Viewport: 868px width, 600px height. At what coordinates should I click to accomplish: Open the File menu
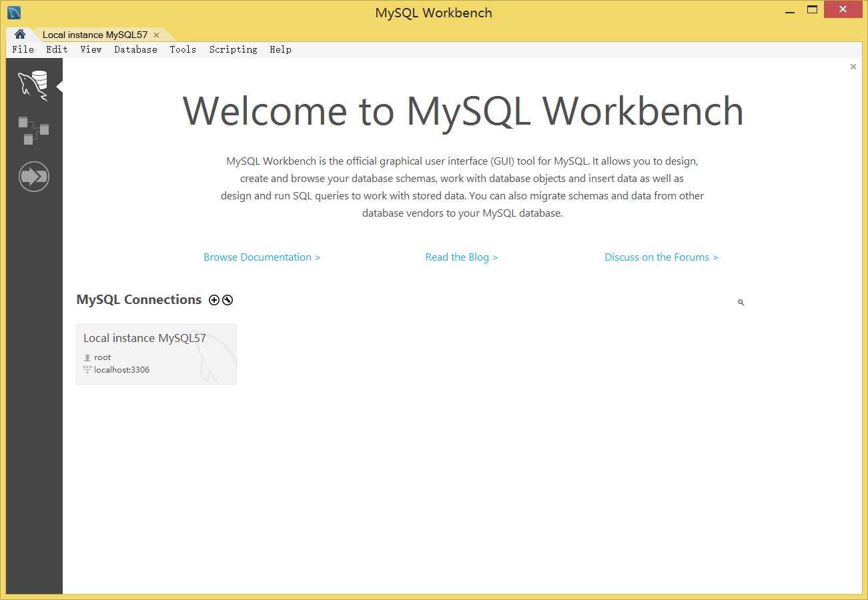tap(23, 49)
